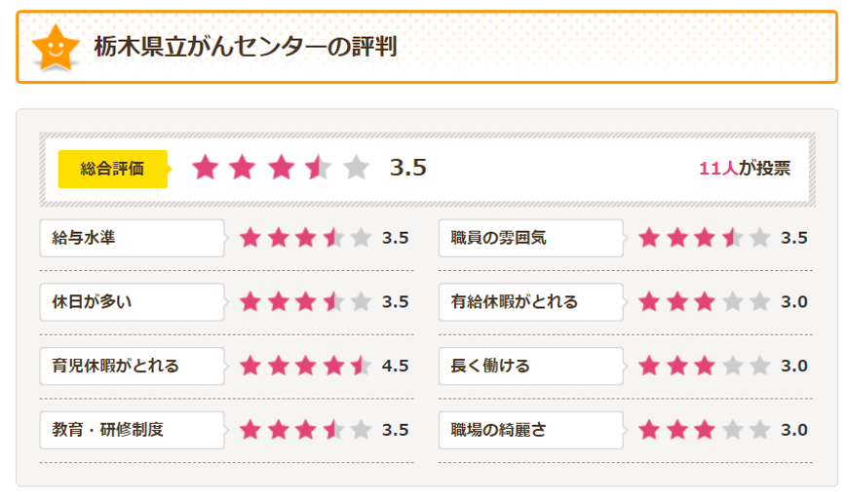Click the half-filled fourth star for 給与水準
The height and width of the screenshot is (504, 847).
(x=333, y=238)
